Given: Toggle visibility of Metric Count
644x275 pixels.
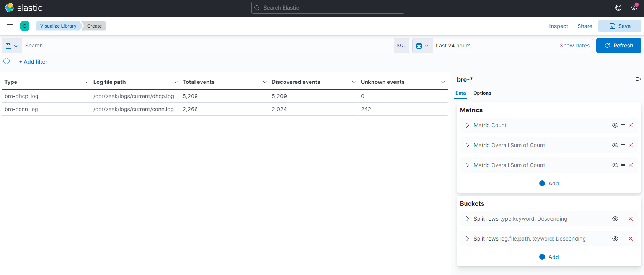Looking at the screenshot, I should tap(615, 125).
